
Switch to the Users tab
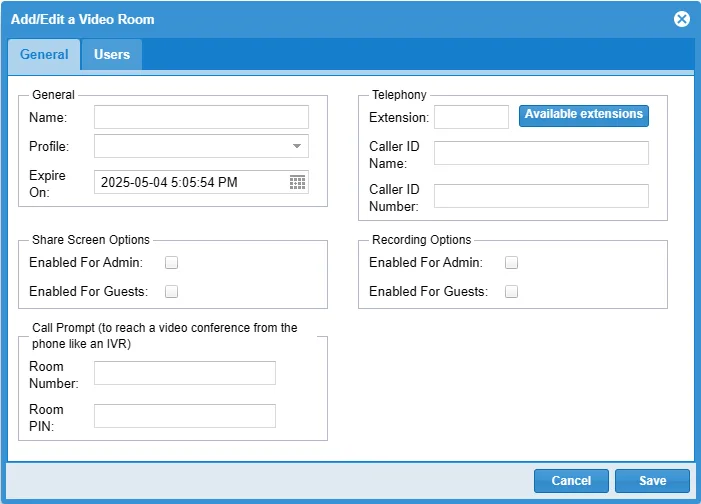pos(112,55)
